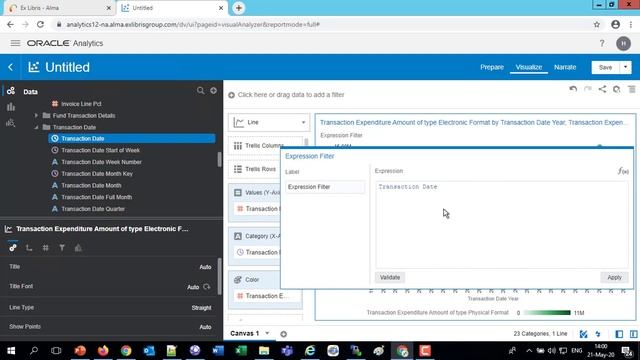The height and width of the screenshot is (360, 640).
Task: Add a new canvas
Action: tap(283, 334)
